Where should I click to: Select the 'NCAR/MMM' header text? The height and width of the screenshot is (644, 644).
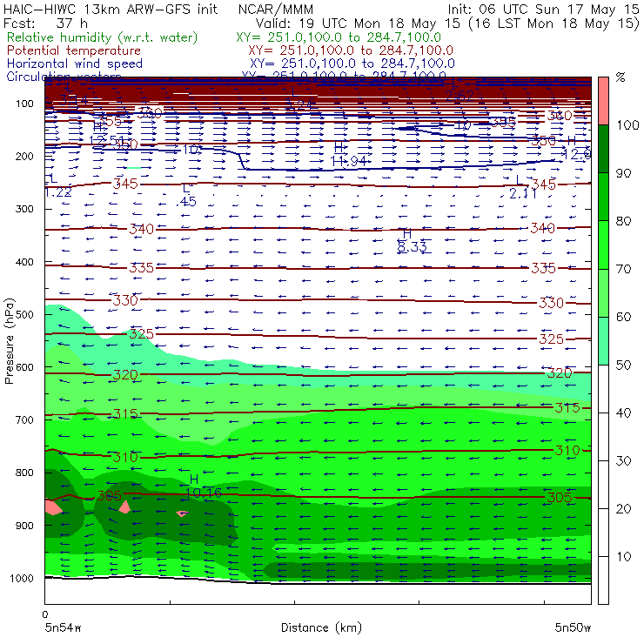tap(276, 9)
